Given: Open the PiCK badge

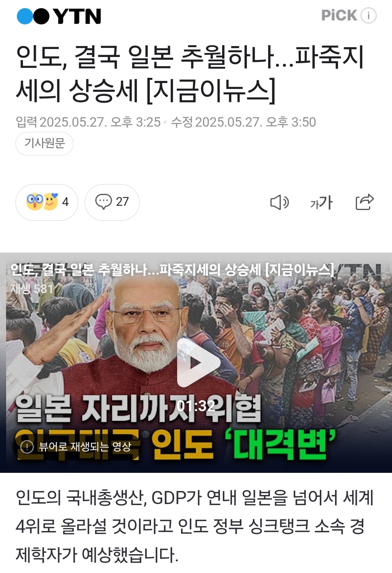Looking at the screenshot, I should (339, 15).
